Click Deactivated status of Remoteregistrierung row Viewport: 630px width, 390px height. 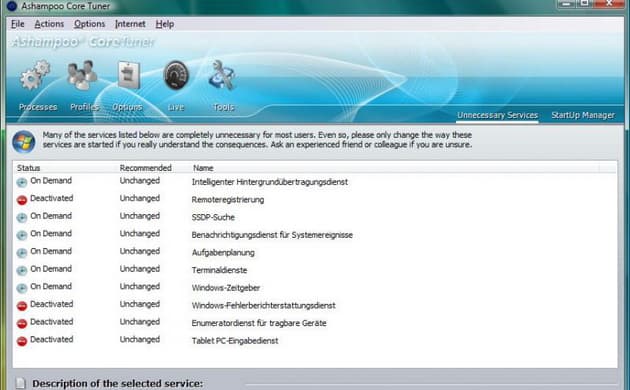[51, 198]
